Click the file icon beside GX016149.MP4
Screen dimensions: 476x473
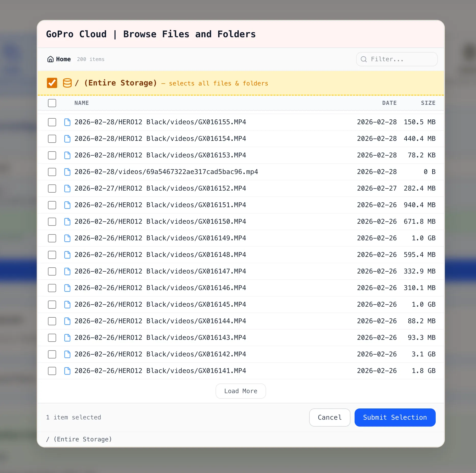point(67,238)
